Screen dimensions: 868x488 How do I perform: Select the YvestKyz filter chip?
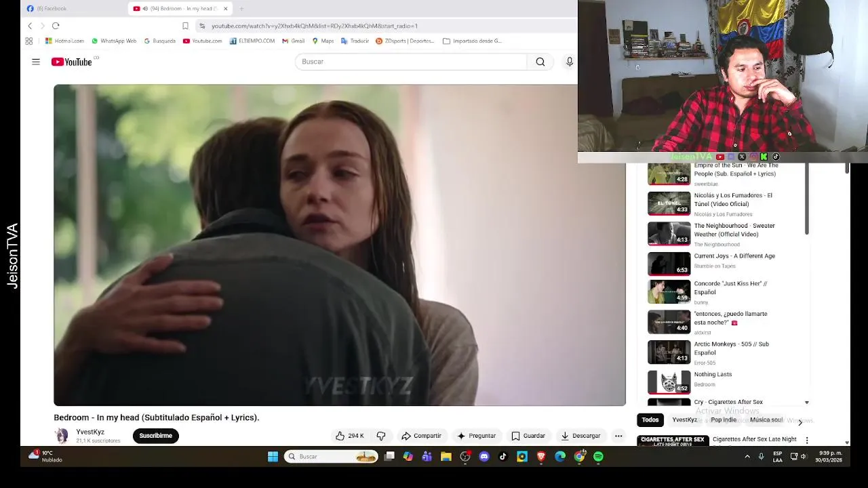coord(685,420)
